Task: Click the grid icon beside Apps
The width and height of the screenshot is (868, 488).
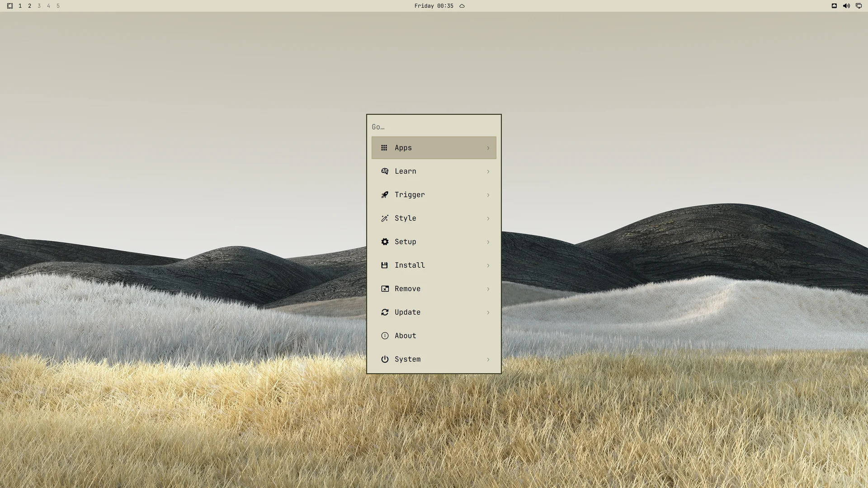Action: pos(384,148)
